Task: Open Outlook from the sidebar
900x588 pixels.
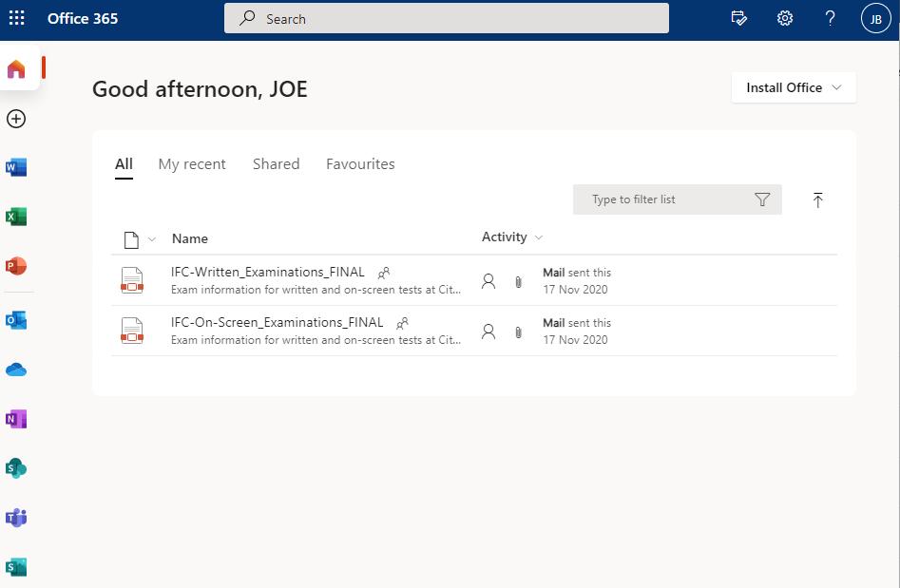Action: pyautogui.click(x=16, y=320)
